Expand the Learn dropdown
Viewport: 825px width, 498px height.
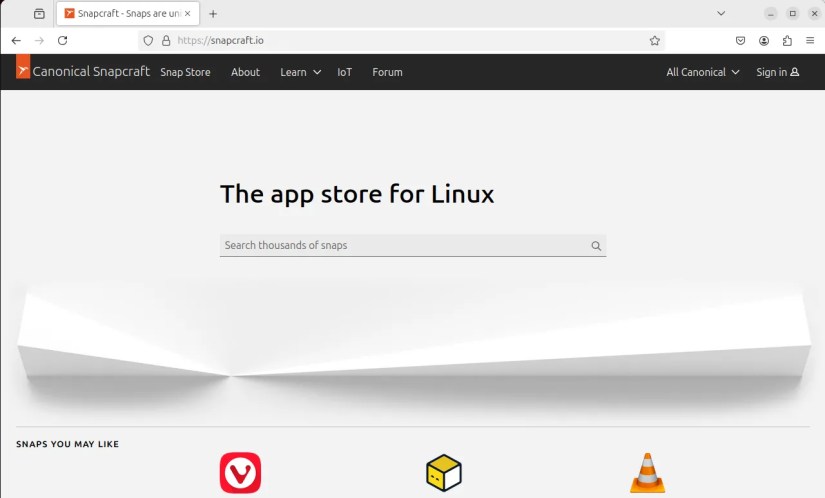pyautogui.click(x=300, y=72)
